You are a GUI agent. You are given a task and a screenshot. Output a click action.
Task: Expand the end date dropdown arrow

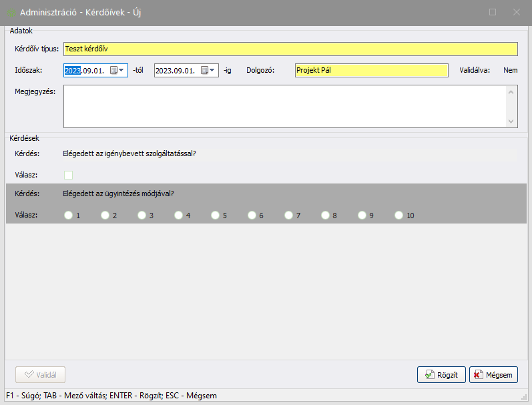click(x=213, y=70)
